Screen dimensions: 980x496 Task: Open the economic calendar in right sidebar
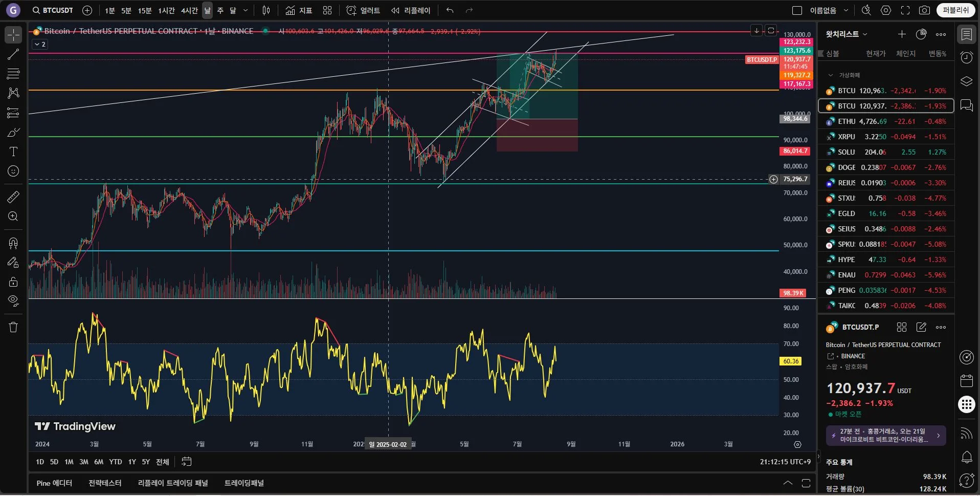tap(967, 381)
